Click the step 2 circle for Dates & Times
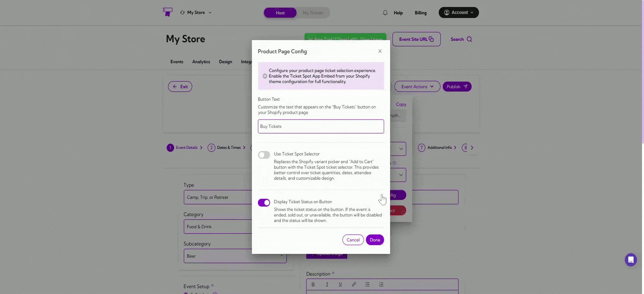The width and height of the screenshot is (644, 294). coord(211,148)
